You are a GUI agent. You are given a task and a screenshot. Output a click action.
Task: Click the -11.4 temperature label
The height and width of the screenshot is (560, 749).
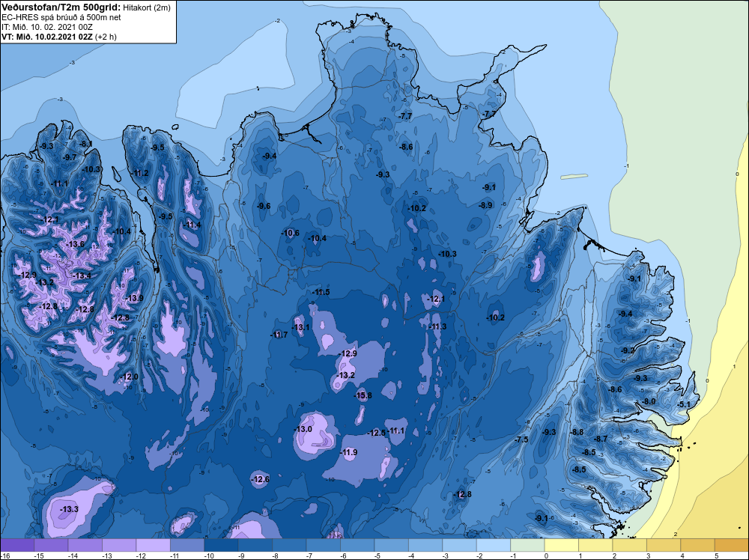pos(192,225)
